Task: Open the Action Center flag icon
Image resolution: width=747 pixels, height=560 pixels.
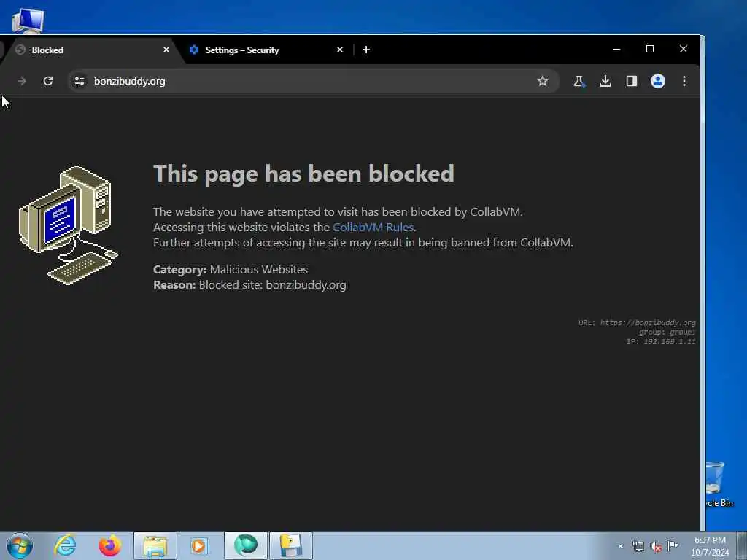Action: [x=673, y=545]
